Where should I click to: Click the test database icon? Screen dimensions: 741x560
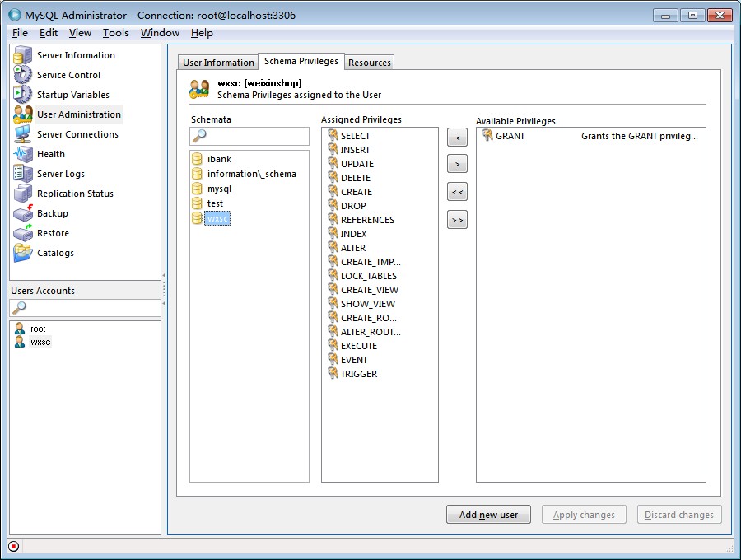(197, 203)
